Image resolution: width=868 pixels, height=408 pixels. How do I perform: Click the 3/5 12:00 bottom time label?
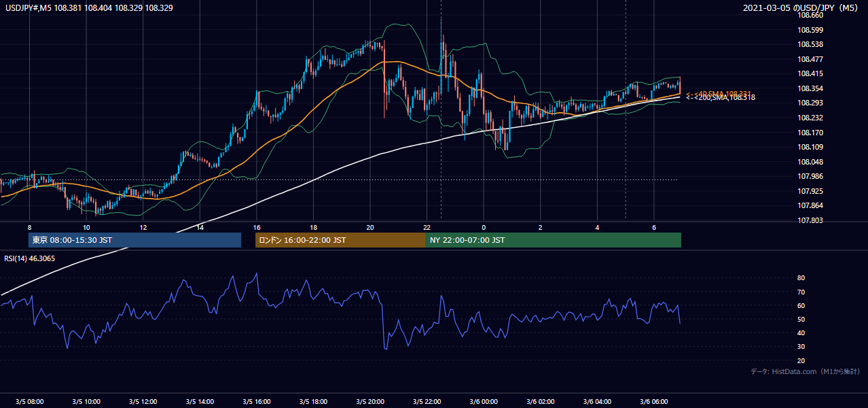(x=143, y=402)
